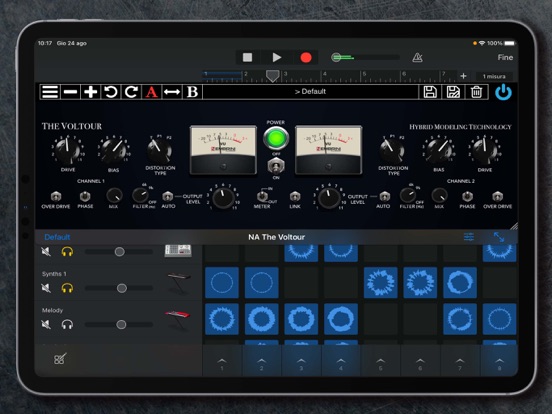This screenshot has width=552, height=414.
Task: Click Channel 2 Output Level knob
Action: 329,198
